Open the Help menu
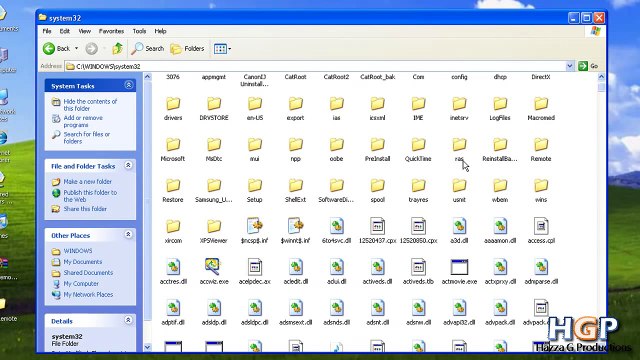The image size is (640, 360). (160, 31)
